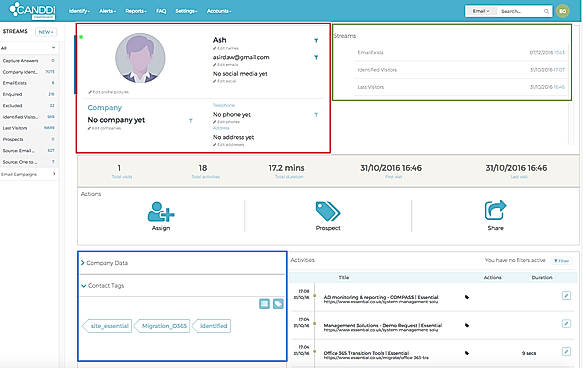The height and width of the screenshot is (368, 583).
Task: Select the Source: Email stream
Action: pyautogui.click(x=28, y=151)
